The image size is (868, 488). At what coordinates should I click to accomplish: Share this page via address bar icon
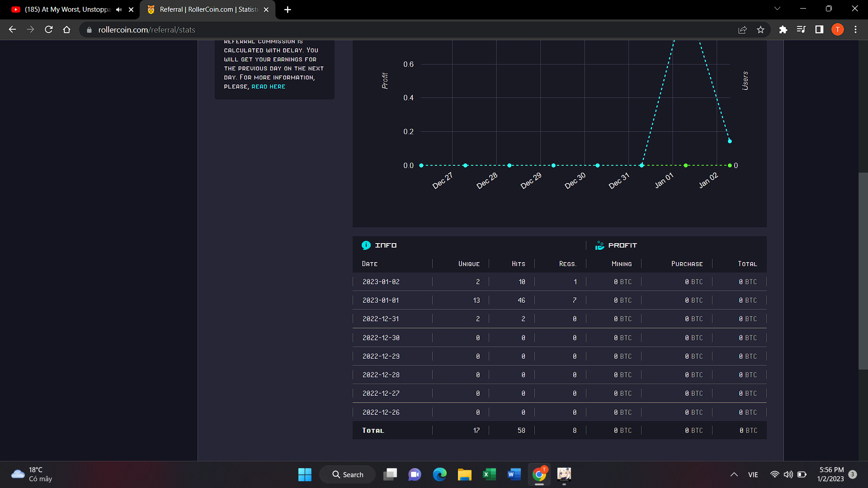pyautogui.click(x=742, y=30)
